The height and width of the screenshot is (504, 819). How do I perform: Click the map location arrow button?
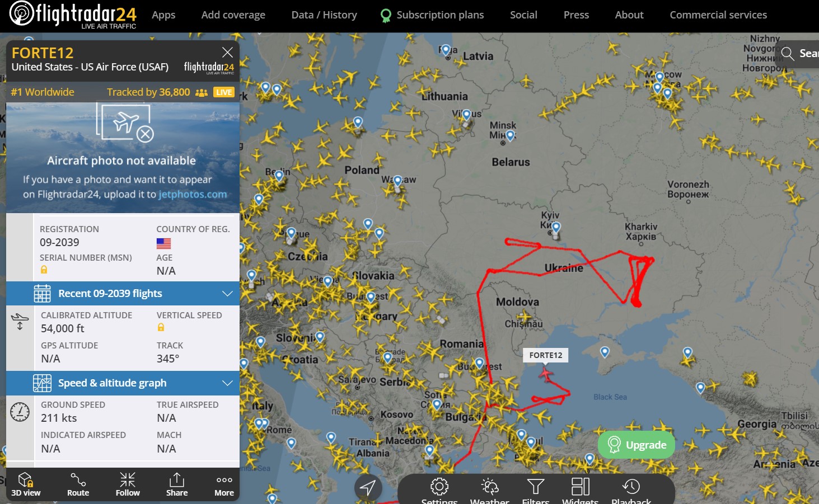tap(368, 487)
